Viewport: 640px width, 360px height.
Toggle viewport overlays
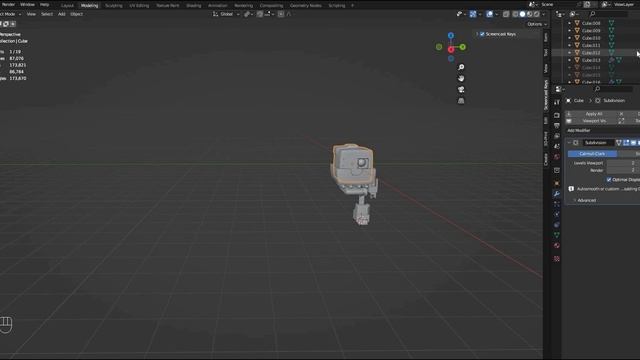tap(489, 14)
